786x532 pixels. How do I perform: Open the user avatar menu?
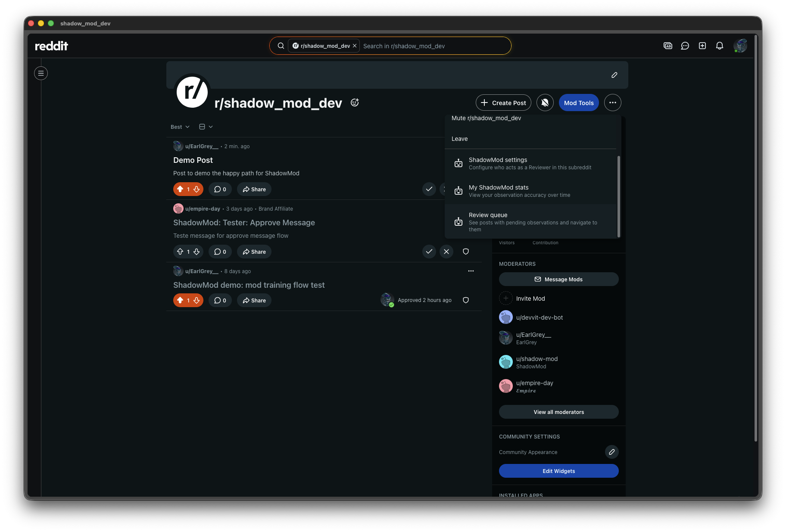tap(740, 46)
